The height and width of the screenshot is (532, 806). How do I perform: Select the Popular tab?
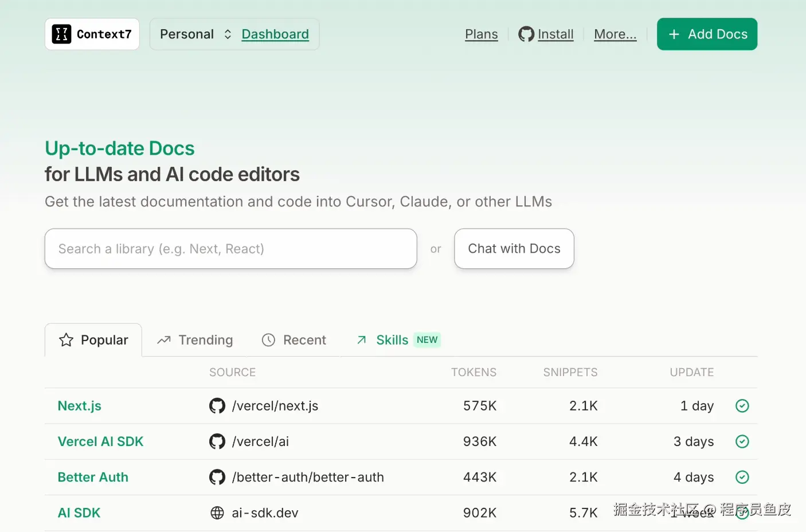coord(93,340)
